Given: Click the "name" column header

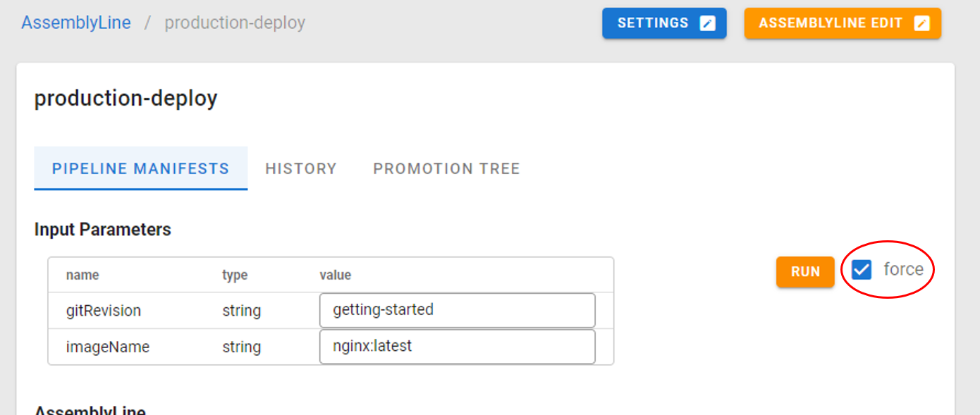Looking at the screenshot, I should tap(82, 275).
